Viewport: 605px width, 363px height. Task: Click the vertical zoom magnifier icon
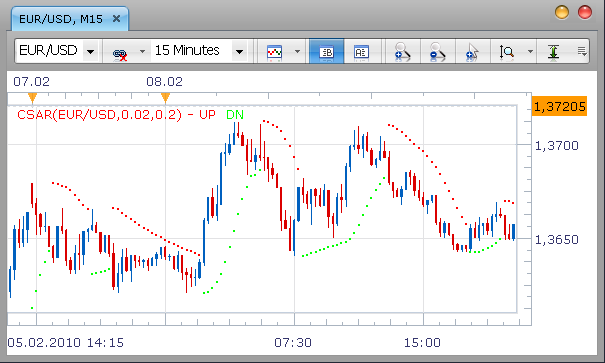click(x=507, y=52)
